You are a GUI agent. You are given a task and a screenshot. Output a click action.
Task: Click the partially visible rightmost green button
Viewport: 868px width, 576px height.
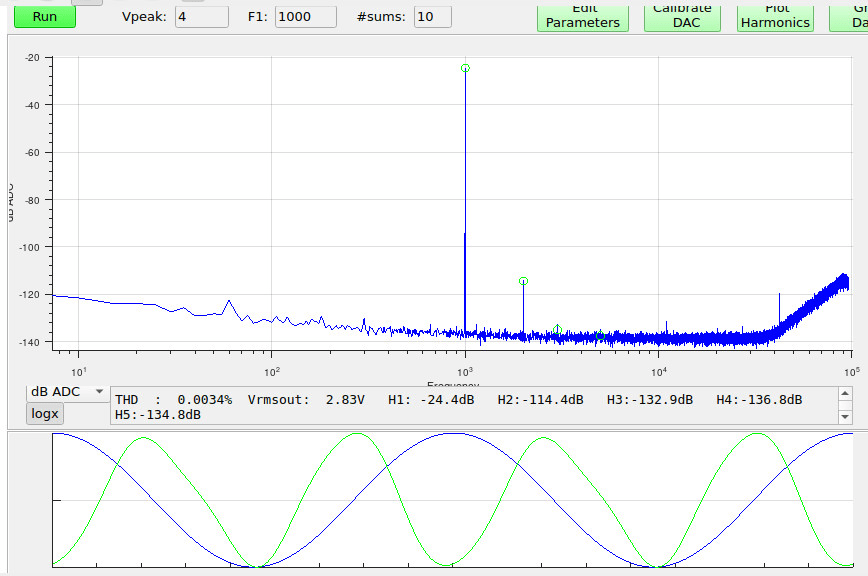coord(849,18)
